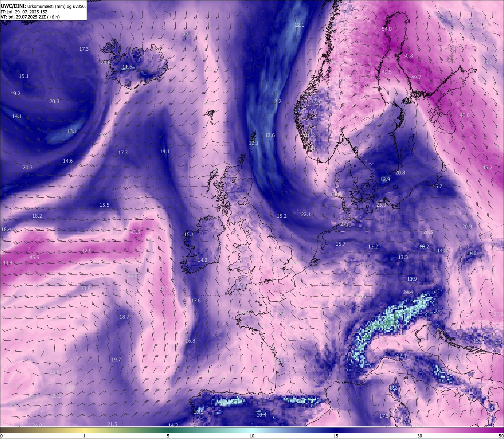This screenshot has width=504, height=439.
Task: Click the 12.6 value in the North Sea
Action: [x=270, y=135]
